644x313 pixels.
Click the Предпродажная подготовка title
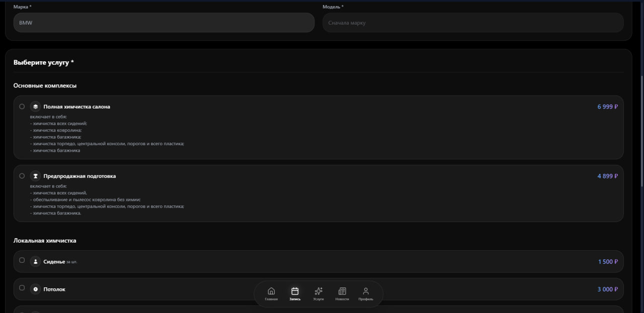(x=79, y=176)
